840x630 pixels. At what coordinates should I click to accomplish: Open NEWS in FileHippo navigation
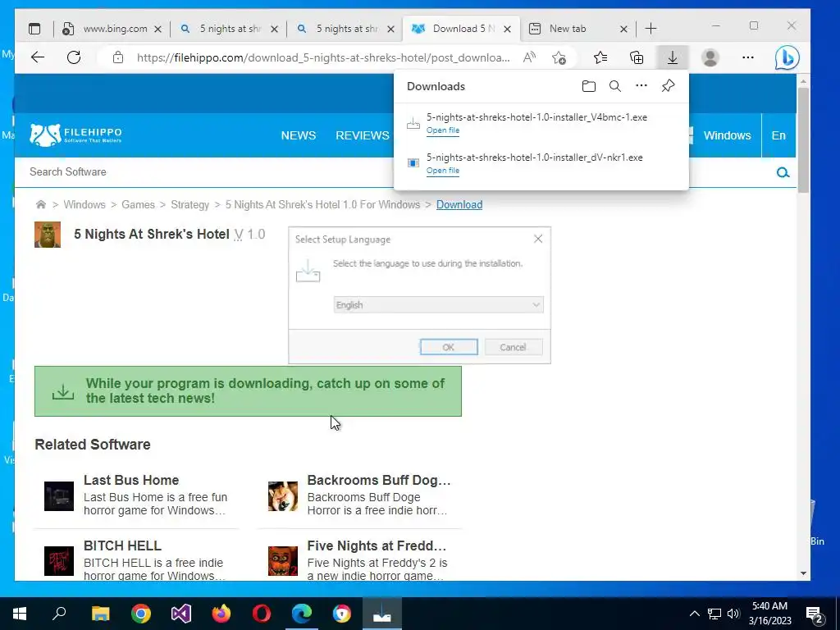point(299,135)
